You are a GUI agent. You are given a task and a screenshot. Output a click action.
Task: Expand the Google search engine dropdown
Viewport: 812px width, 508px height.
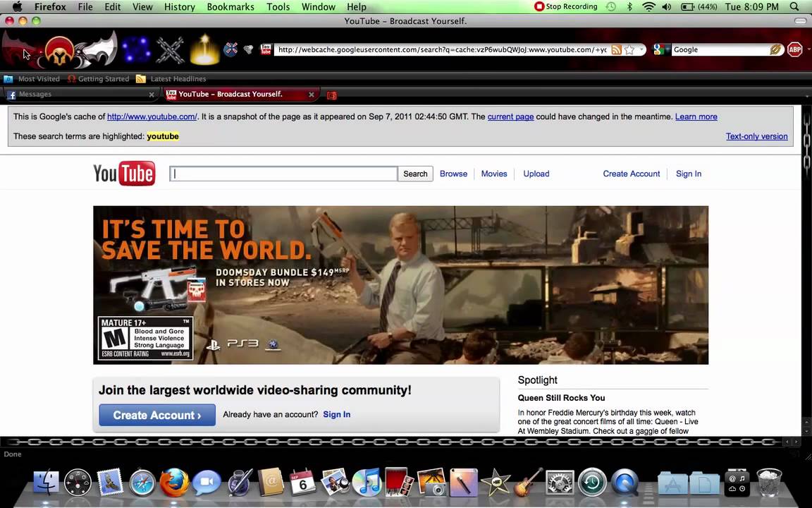click(660, 49)
